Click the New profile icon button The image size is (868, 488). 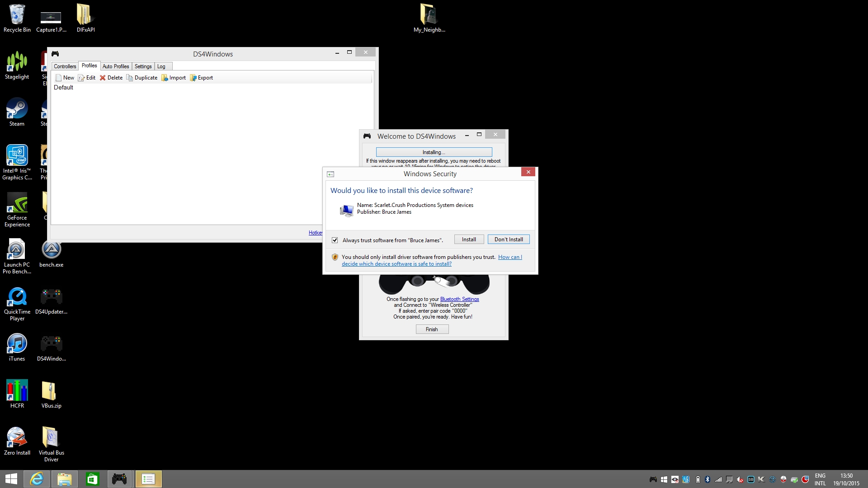(59, 78)
